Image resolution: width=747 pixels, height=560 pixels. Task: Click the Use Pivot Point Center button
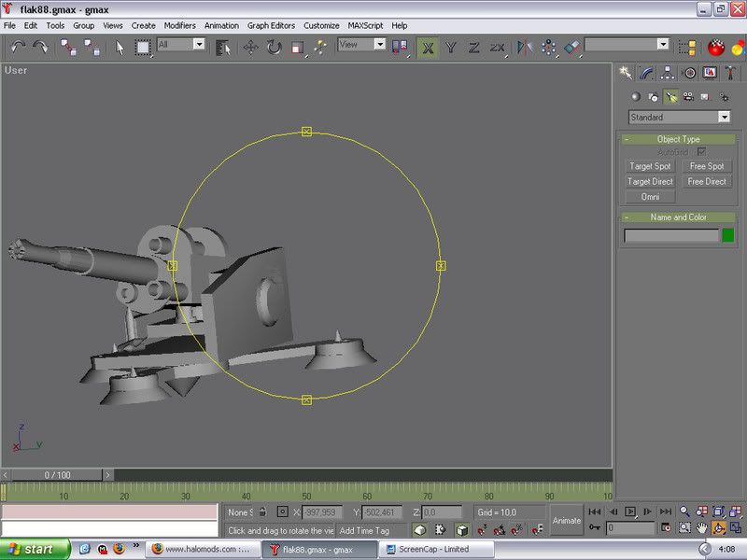tap(400, 47)
